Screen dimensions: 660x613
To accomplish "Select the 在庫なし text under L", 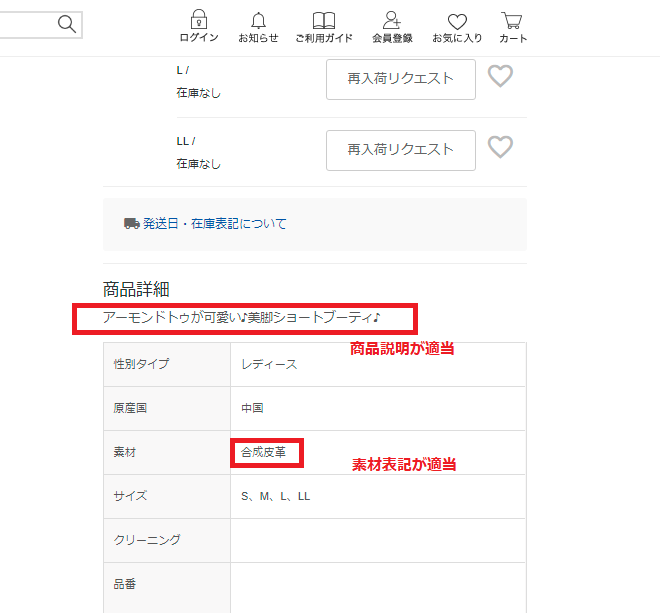I will pyautogui.click(x=198, y=93).
